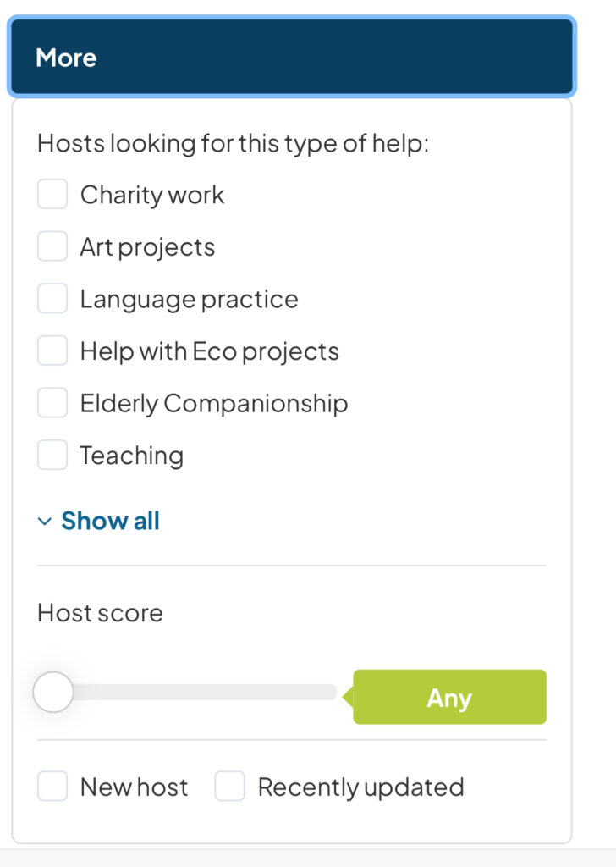Enable the Art projects checkbox
Image resolution: width=616 pixels, height=867 pixels.
coord(52,247)
